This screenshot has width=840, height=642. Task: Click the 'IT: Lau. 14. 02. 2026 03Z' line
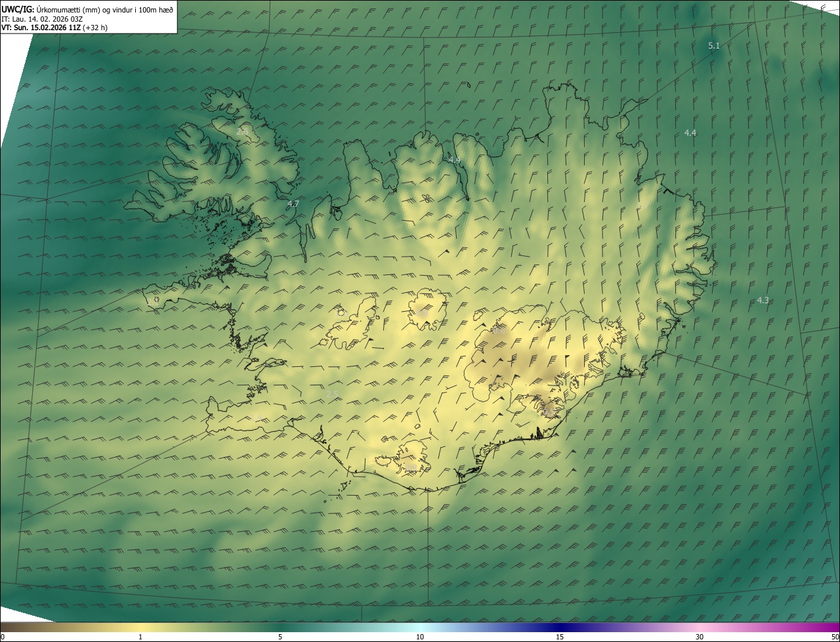[x=42, y=19]
